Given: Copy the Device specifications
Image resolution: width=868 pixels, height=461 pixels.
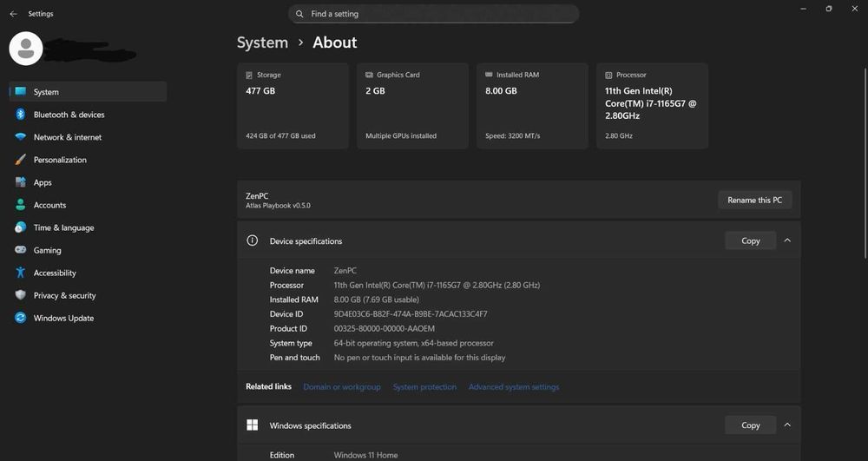Looking at the screenshot, I should pyautogui.click(x=750, y=240).
